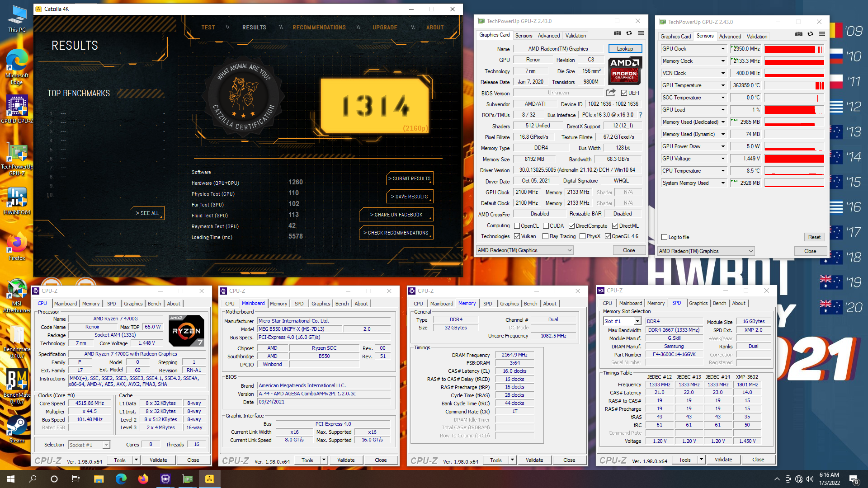Click the SAVE RESULTS button
868x488 pixels.
(410, 197)
